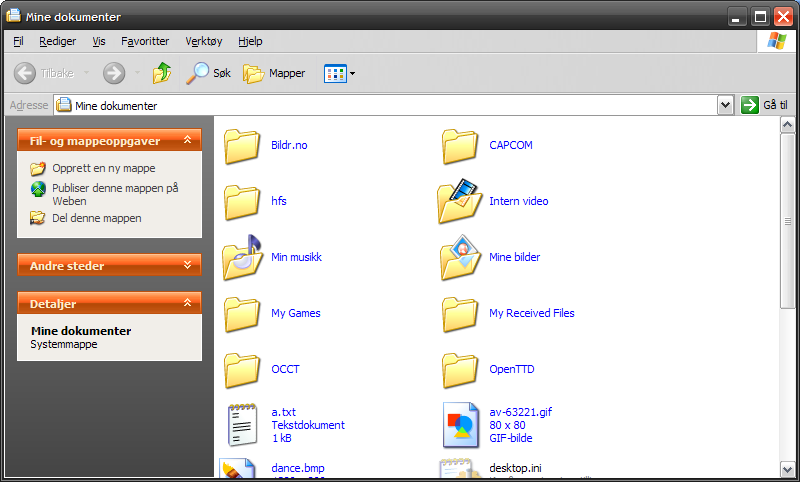Select the CAPCOM folder icon

460,146
